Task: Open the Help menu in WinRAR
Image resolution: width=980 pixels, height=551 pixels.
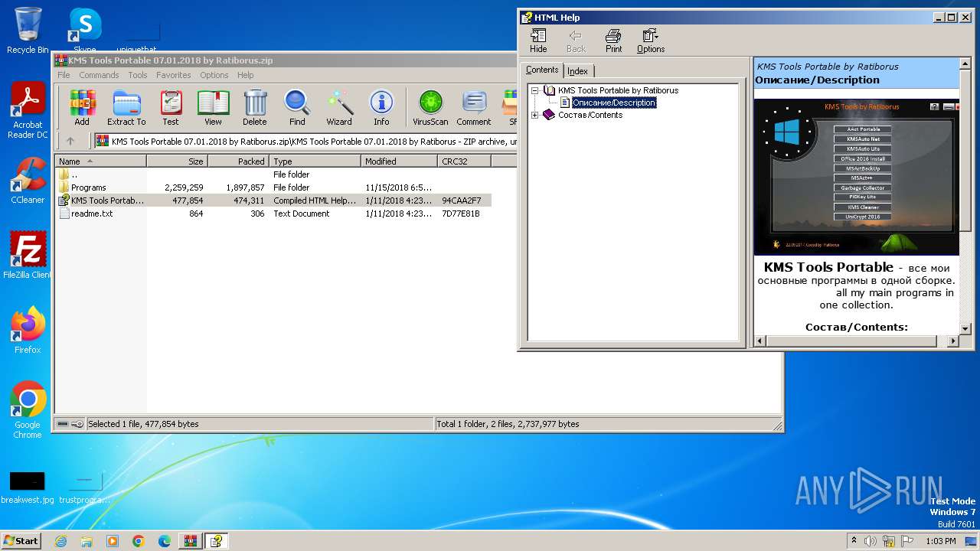Action: coord(245,75)
